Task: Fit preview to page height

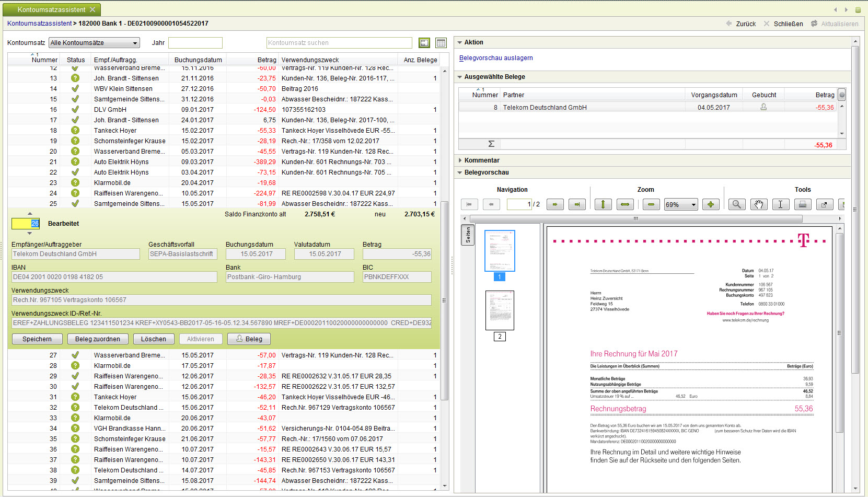Action: [603, 204]
